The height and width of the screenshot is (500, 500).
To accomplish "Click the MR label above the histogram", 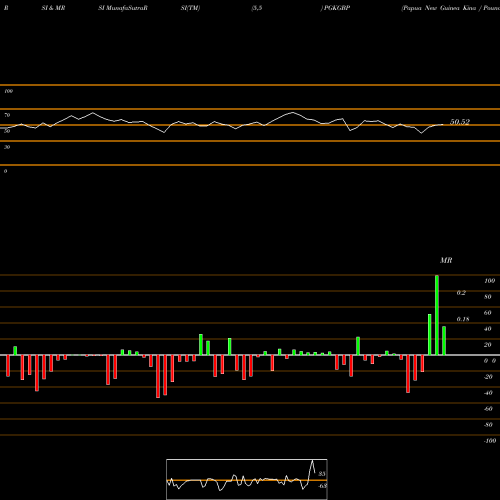I will (446, 260).
